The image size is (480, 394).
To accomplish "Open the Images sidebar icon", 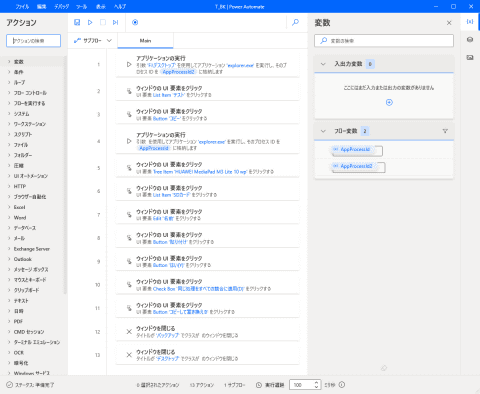I will 470,58.
